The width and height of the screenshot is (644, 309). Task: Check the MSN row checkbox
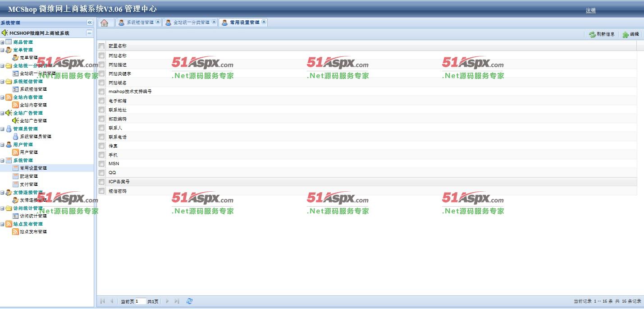(101, 164)
